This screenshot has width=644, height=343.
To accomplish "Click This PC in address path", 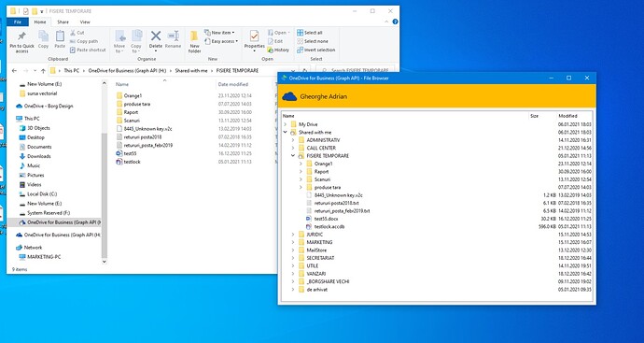I will pyautogui.click(x=72, y=71).
